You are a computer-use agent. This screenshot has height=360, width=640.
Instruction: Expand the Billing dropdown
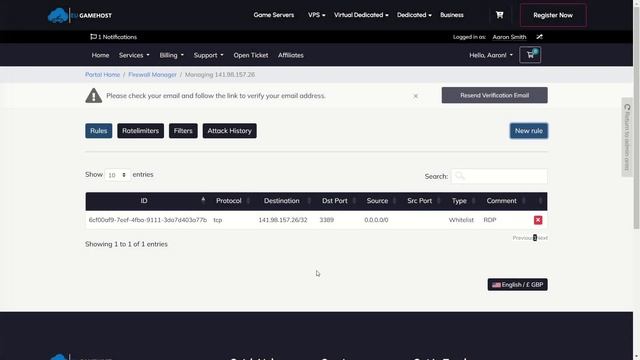[x=171, y=55]
